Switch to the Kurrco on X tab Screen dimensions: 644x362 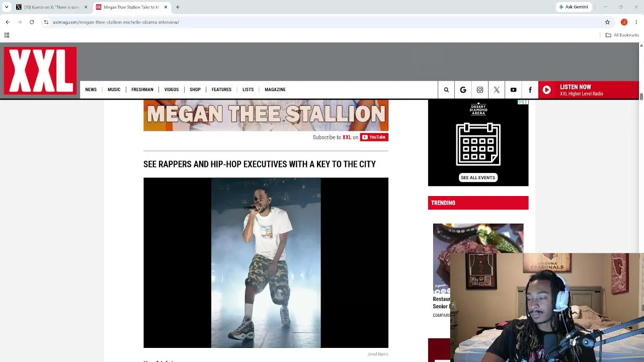click(x=52, y=7)
